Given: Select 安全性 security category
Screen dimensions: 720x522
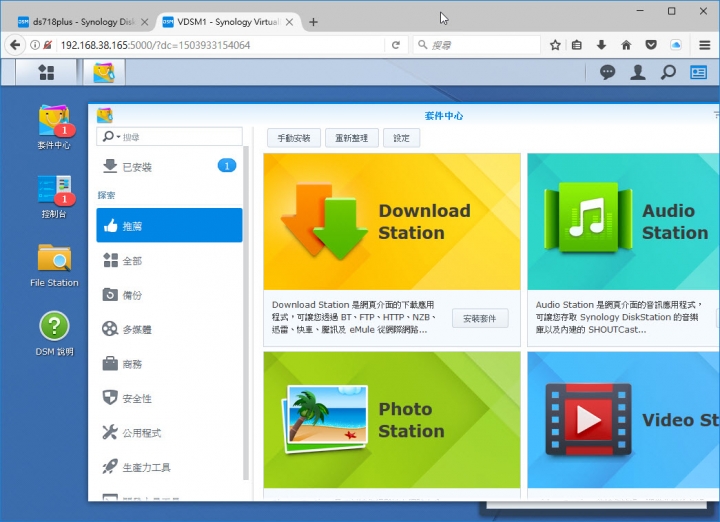Looking at the screenshot, I should coord(169,398).
